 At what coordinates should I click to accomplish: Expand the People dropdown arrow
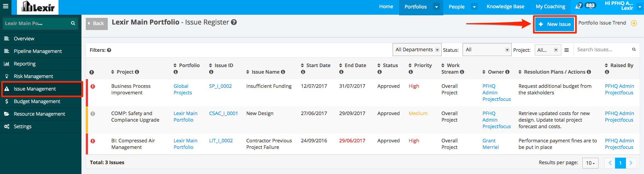tap(475, 7)
